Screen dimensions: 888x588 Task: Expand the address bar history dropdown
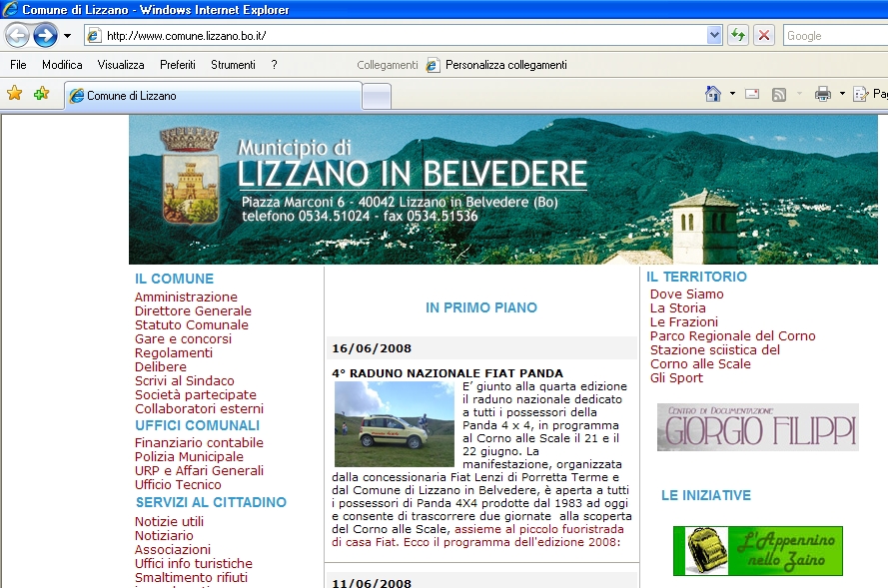click(714, 35)
